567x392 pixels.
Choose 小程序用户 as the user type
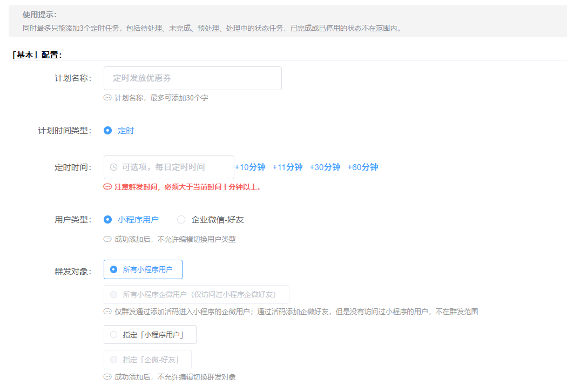[x=107, y=220]
